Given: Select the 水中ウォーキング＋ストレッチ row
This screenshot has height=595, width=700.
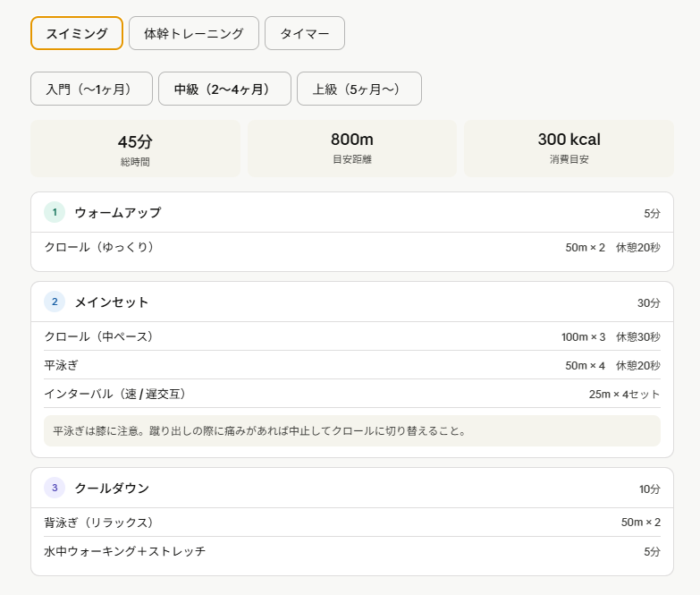Looking at the screenshot, I should click(352, 551).
